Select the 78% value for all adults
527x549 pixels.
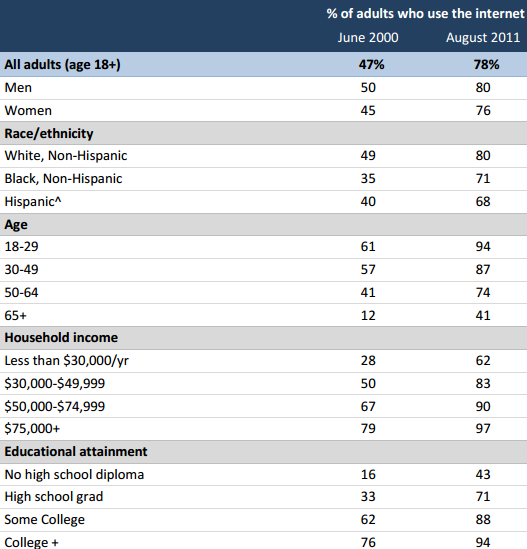[486, 65]
